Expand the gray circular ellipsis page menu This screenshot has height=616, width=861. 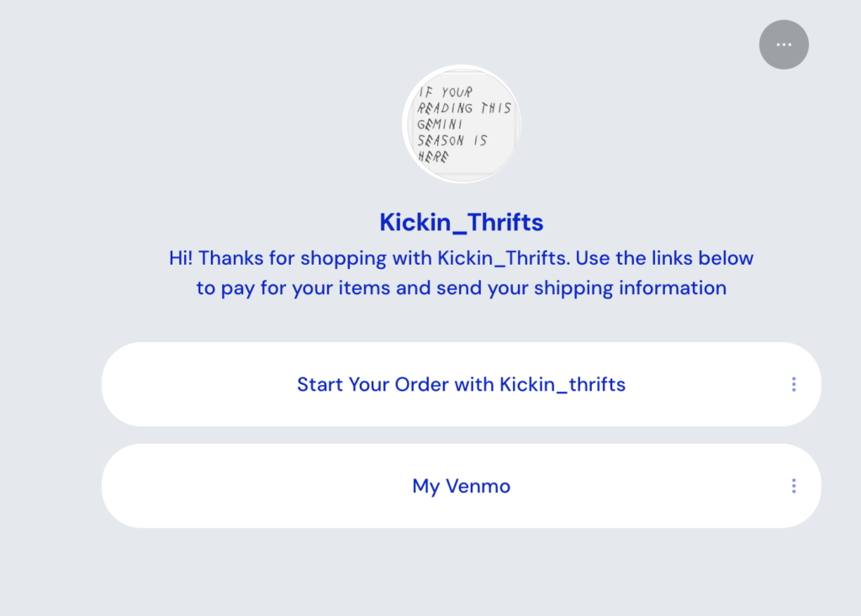[x=784, y=45]
